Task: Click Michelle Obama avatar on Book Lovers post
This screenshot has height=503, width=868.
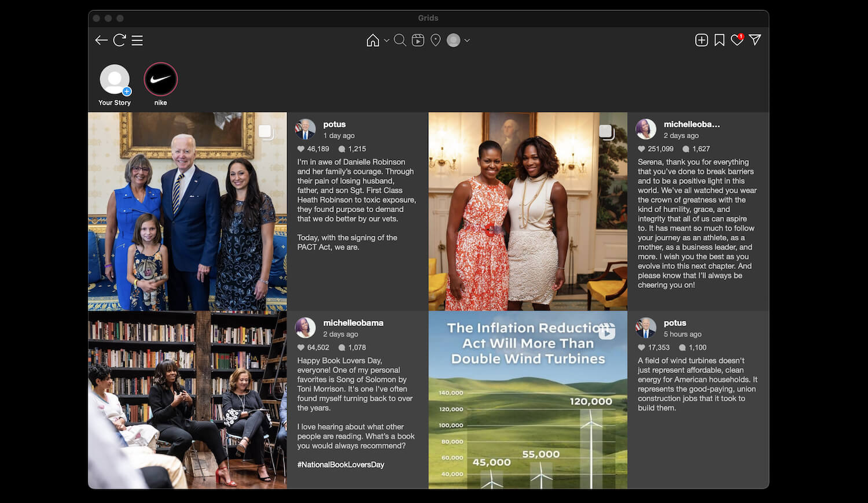Action: 306,328
